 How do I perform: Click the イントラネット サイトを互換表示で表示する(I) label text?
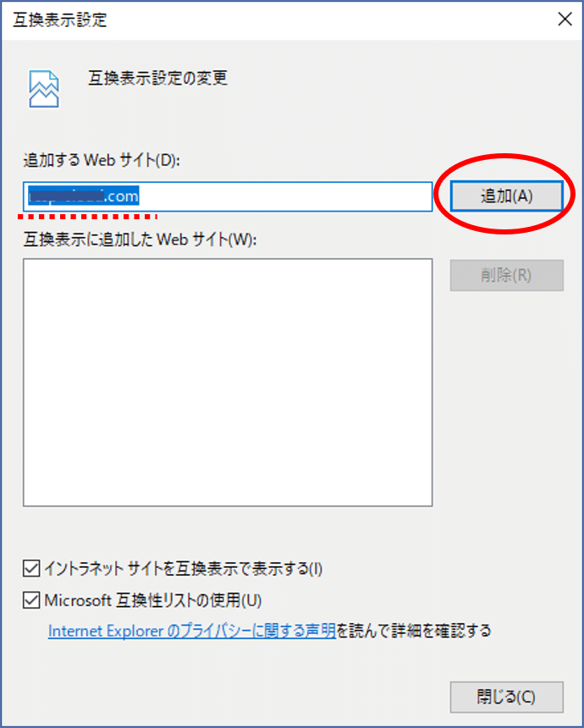(184, 569)
